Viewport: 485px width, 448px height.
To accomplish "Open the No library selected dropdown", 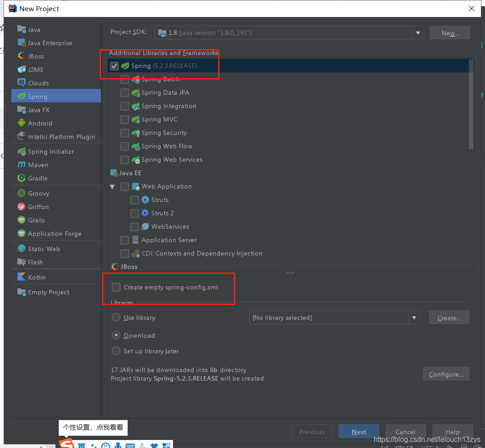I will (414, 318).
